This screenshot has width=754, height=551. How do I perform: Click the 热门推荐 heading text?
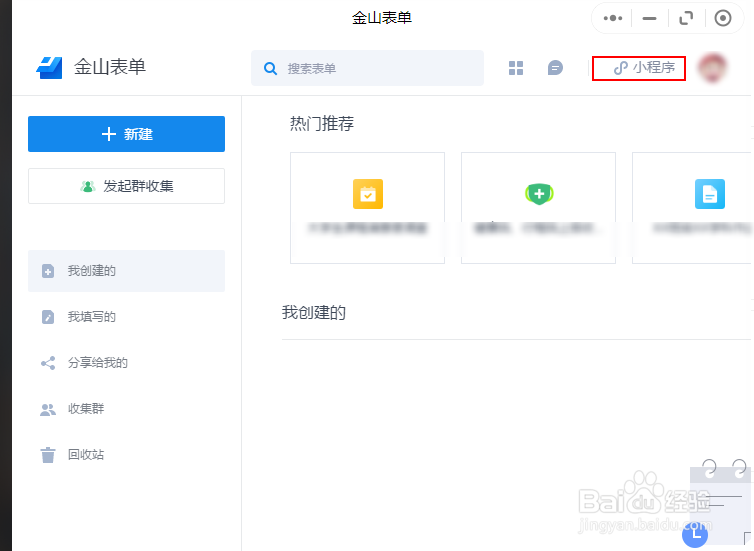point(322,124)
